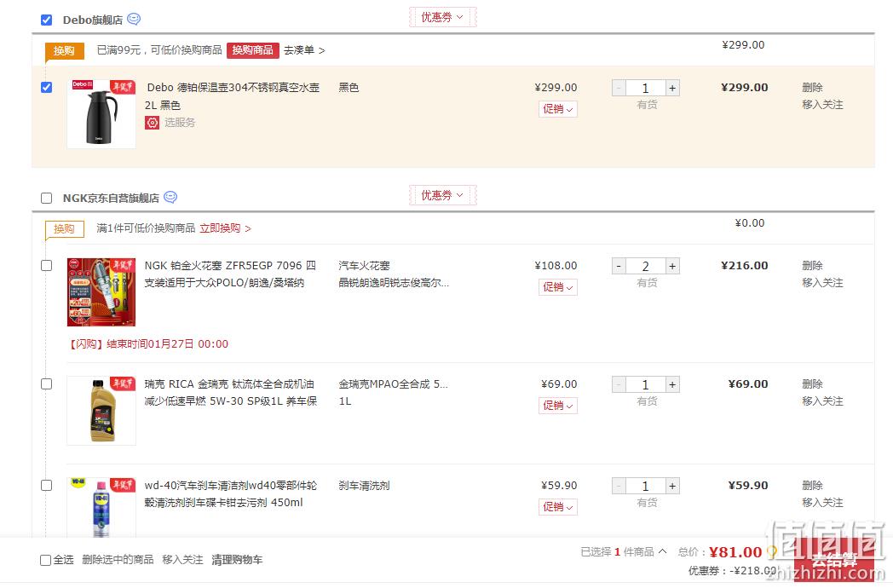This screenshot has width=893, height=588.
Task: Increase quantity of 瑞克 RICA 机油
Action: pos(672,384)
